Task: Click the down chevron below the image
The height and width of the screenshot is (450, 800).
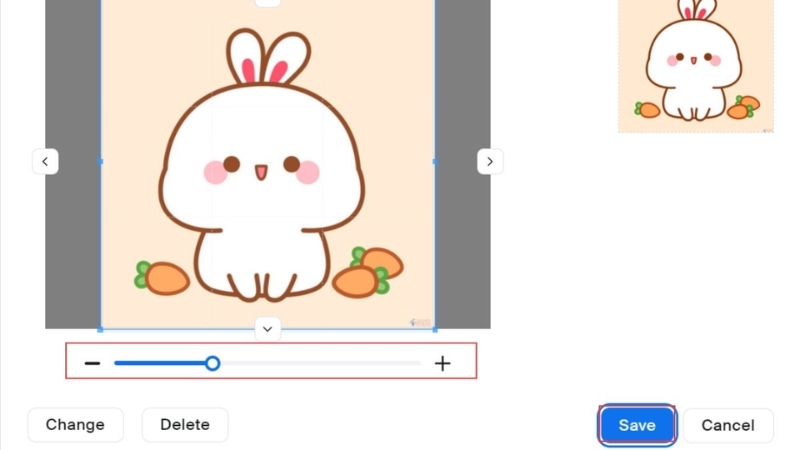Action: click(267, 328)
